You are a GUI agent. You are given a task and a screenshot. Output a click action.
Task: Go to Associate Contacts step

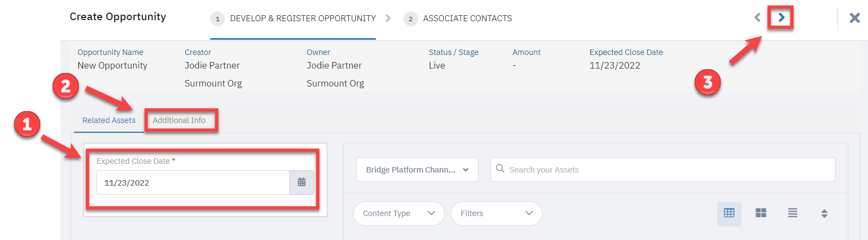(468, 19)
